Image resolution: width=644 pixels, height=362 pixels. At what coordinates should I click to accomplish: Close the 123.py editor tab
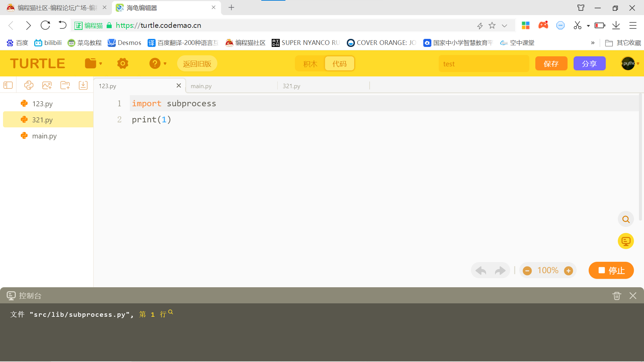179,85
